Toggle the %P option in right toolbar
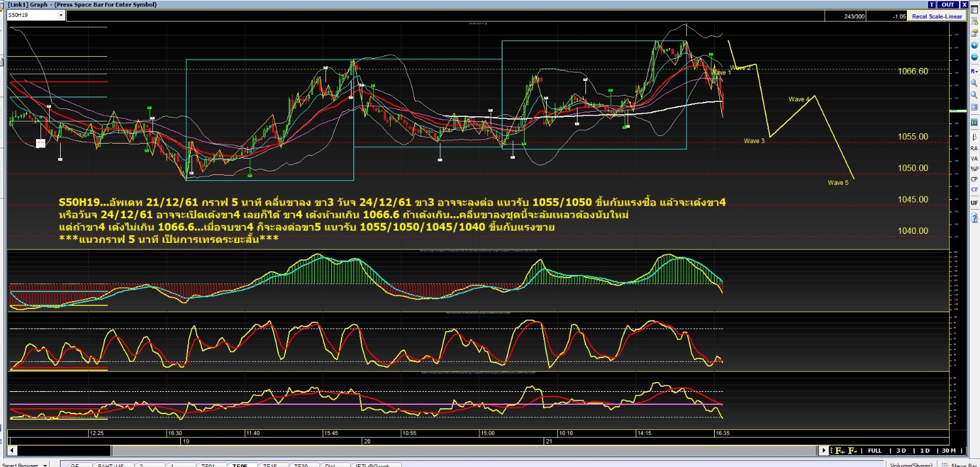 (974, 169)
